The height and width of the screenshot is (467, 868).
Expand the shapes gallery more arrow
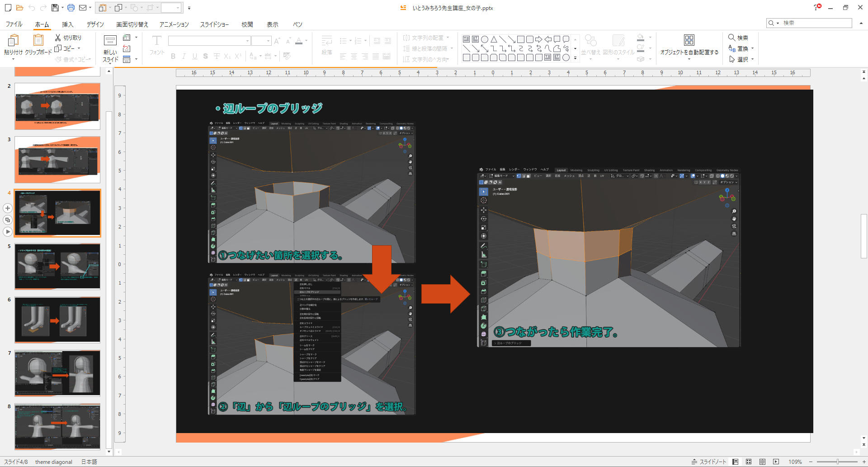[575, 58]
